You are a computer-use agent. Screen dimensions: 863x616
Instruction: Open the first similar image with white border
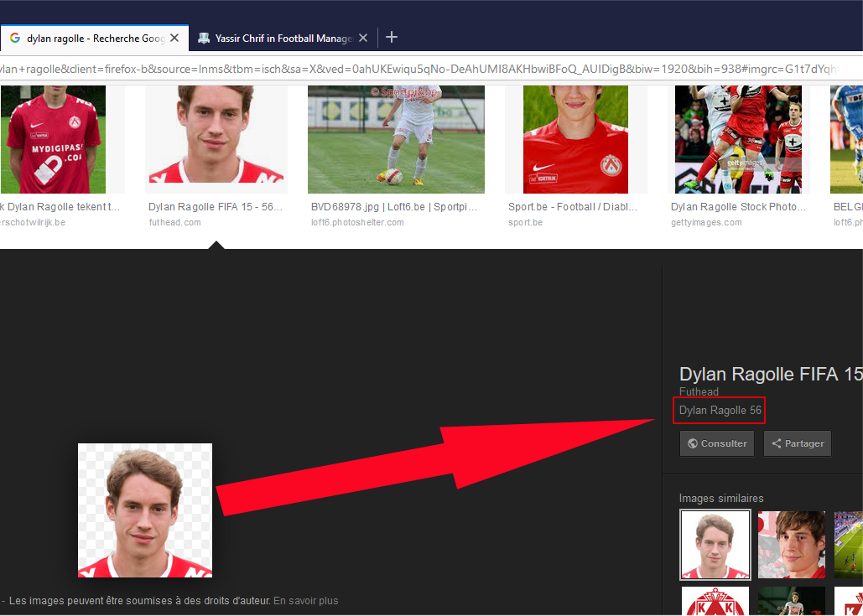point(715,545)
